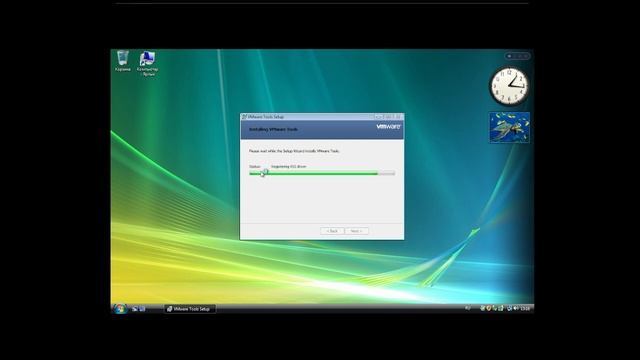Click the disabled Next button
Viewport: 640px width, 360px height.
[x=357, y=231]
